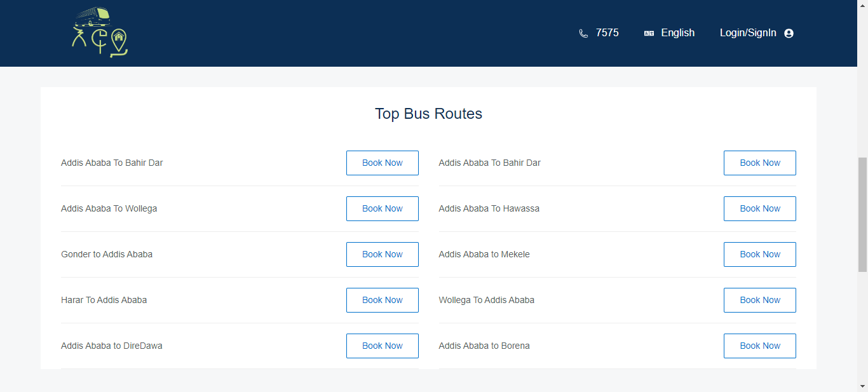Image resolution: width=868 pixels, height=392 pixels.
Task: Book Now for Addis Ababa to Mekele
Action: (759, 254)
